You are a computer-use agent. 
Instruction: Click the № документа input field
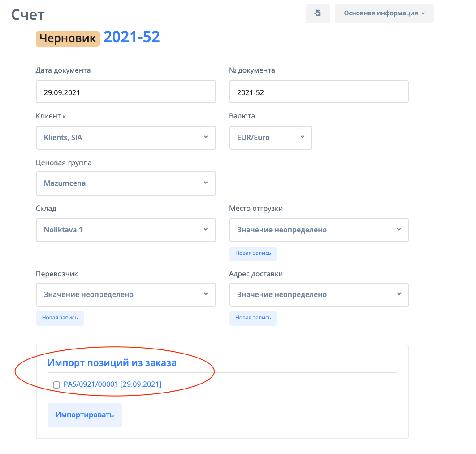(319, 92)
